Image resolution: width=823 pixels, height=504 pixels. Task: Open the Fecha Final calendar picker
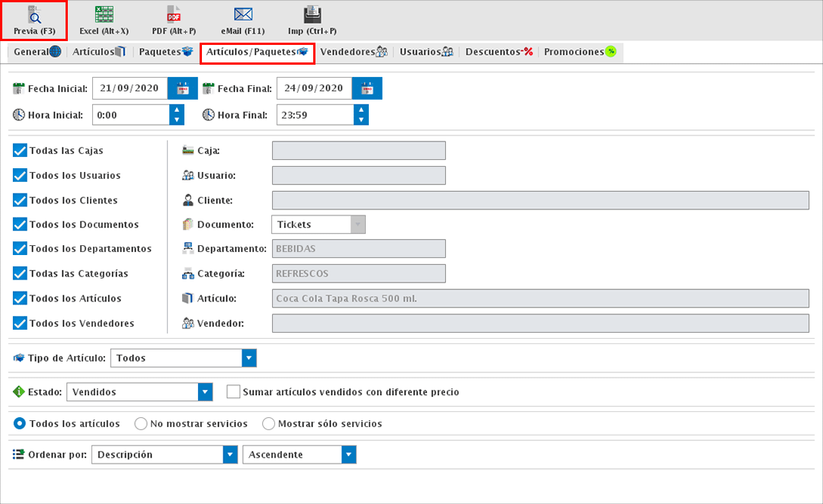(x=367, y=88)
